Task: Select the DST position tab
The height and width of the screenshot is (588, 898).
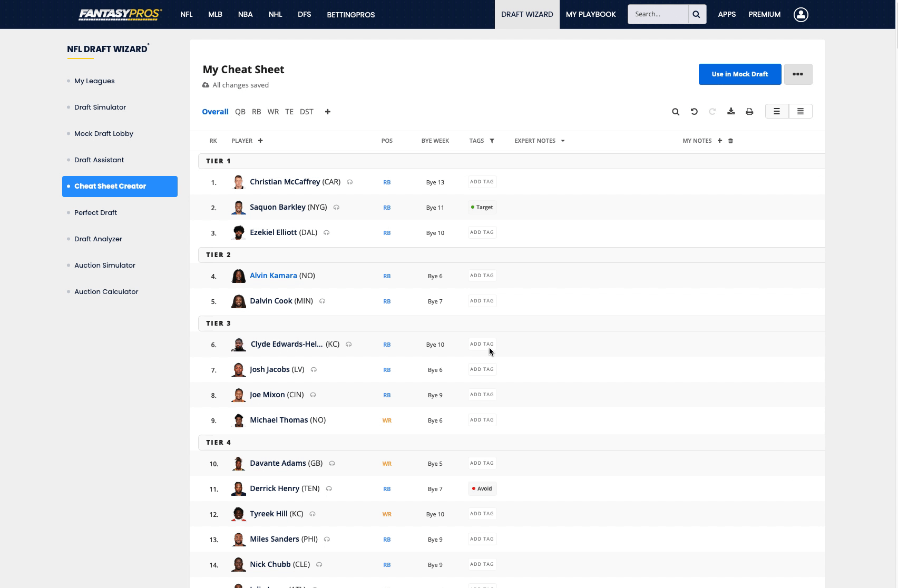Action: (x=307, y=112)
